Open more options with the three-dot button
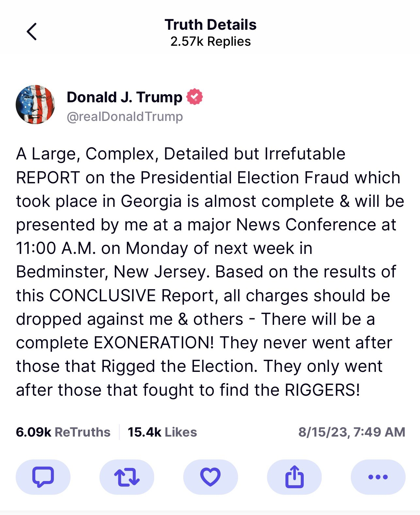Screen dimensions: 420x515 pos(378,477)
